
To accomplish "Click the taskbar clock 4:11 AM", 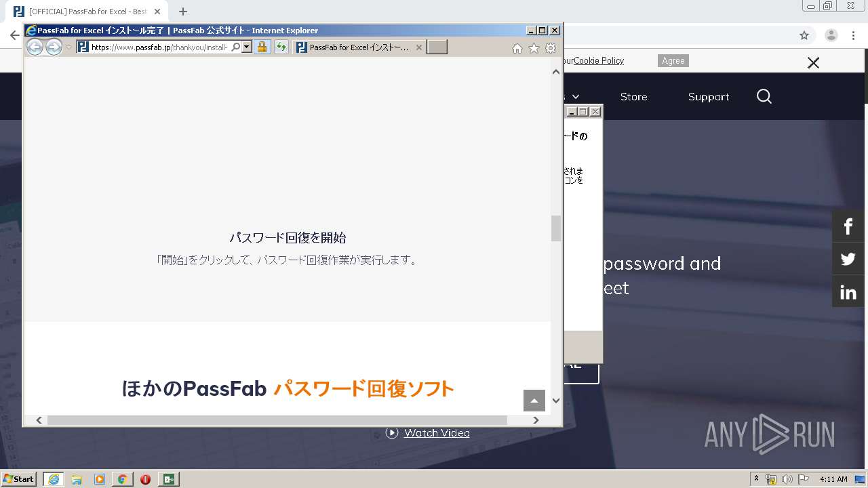I will (833, 479).
